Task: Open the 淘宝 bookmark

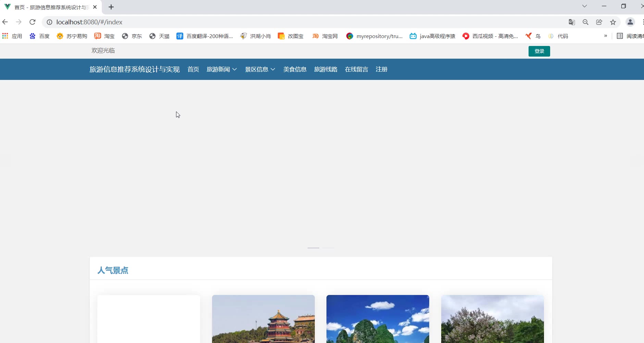Action: [104, 36]
